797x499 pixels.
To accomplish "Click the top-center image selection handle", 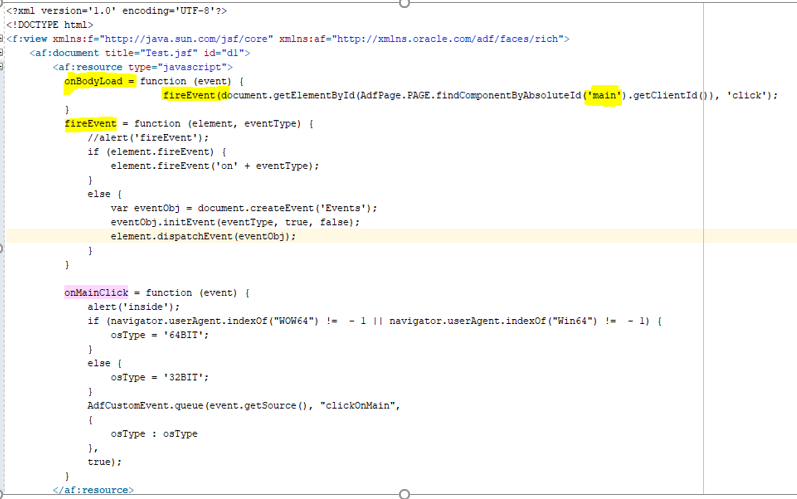I will tap(405, 3).
